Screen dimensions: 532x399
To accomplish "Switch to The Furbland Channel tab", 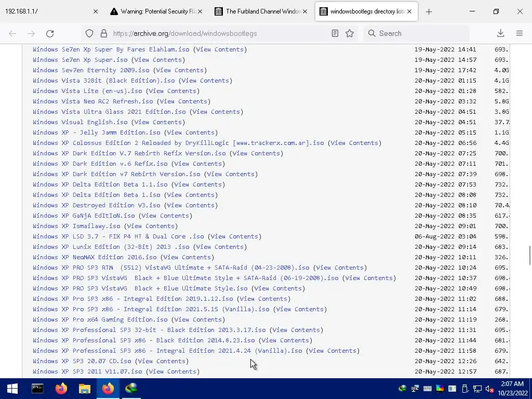I will point(261,11).
